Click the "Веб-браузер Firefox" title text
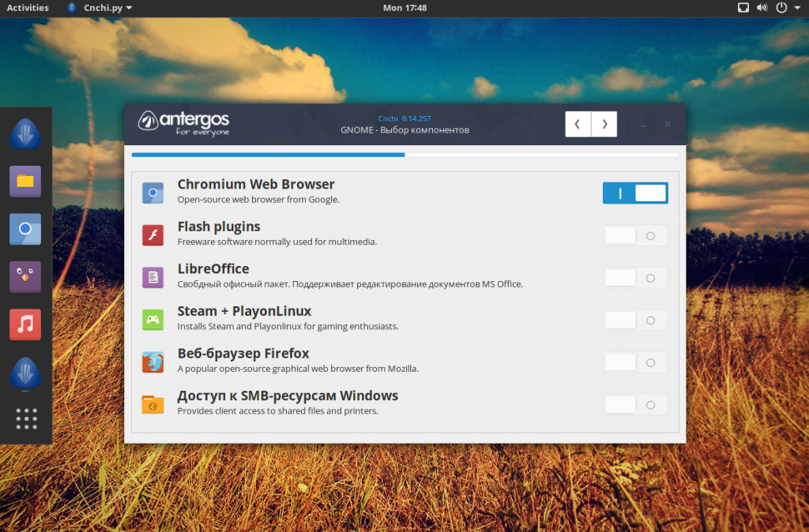The height and width of the screenshot is (532, 809). click(243, 353)
